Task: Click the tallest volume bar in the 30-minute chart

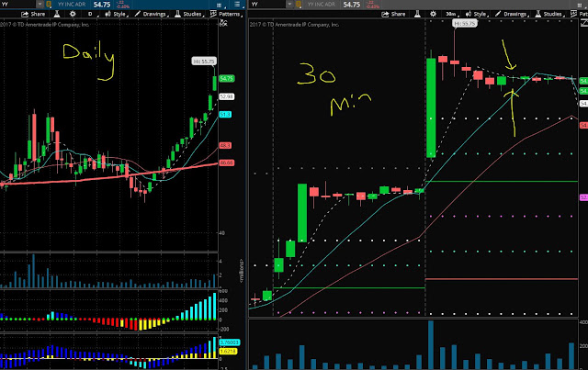Action: 431,345
